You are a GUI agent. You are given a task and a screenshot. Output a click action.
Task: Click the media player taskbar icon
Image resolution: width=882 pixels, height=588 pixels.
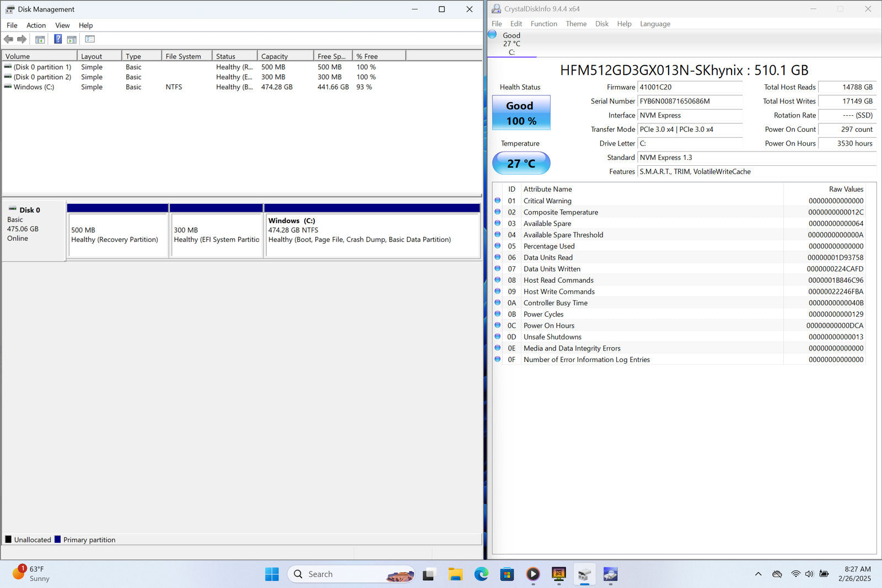tap(533, 574)
